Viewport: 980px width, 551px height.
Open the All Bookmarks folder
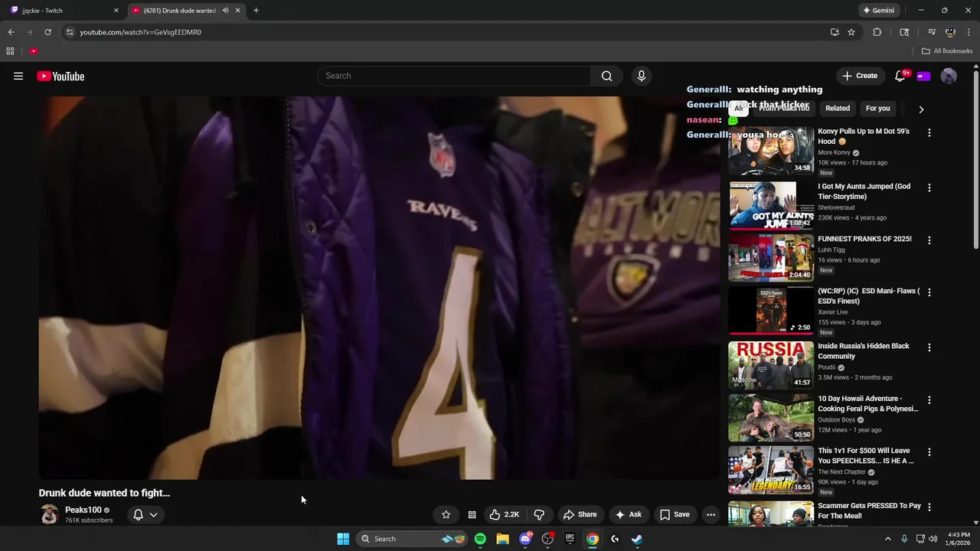947,51
